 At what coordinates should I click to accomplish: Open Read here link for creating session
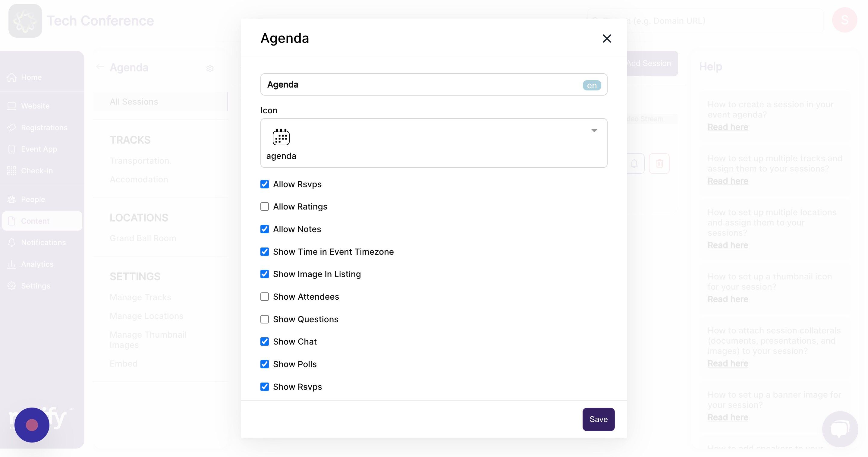coord(728,127)
